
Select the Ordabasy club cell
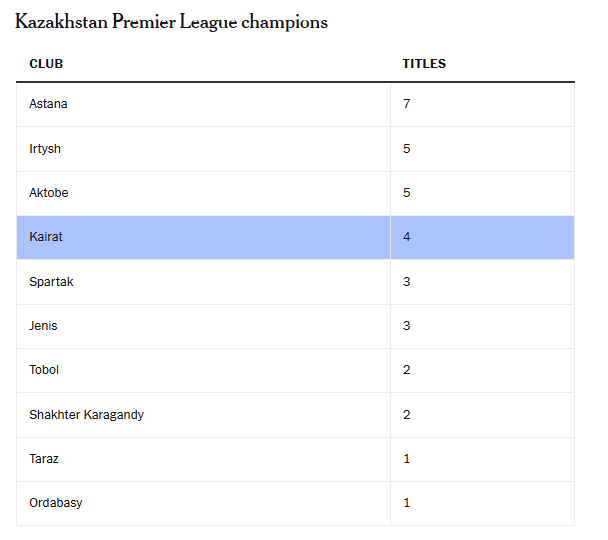pyautogui.click(x=56, y=503)
